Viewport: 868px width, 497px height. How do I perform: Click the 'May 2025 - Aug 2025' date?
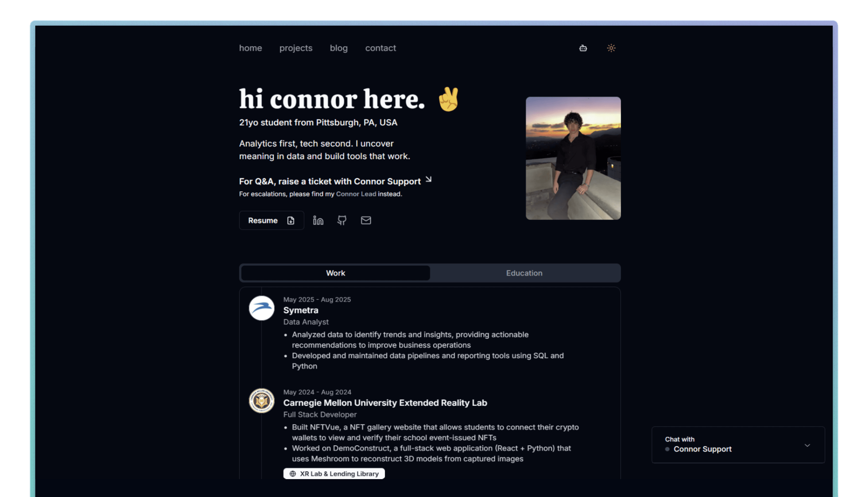[x=317, y=300]
